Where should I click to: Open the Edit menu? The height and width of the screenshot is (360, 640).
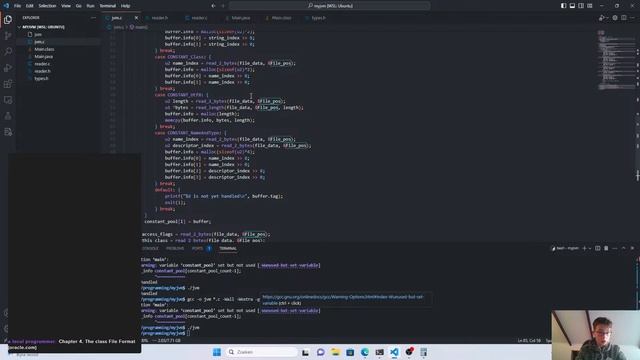tap(30, 6)
